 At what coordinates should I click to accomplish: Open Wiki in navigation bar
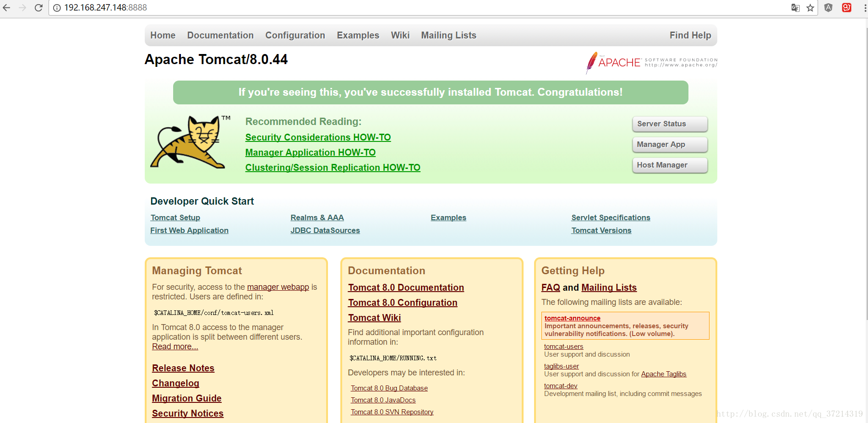(400, 35)
